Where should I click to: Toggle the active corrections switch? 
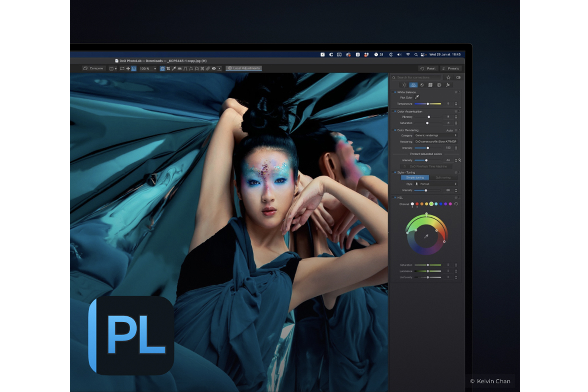point(458,77)
